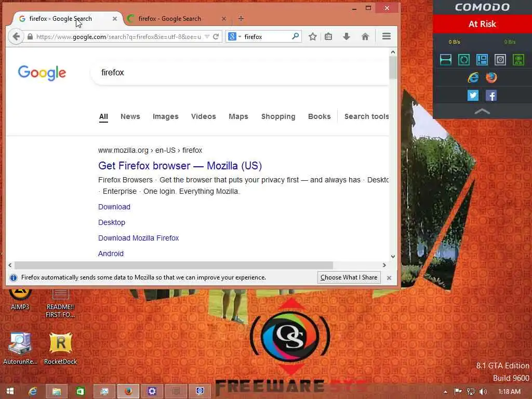Click the Firefox URL address bar
Viewport: 532px width, 399px height.
[x=119, y=37]
